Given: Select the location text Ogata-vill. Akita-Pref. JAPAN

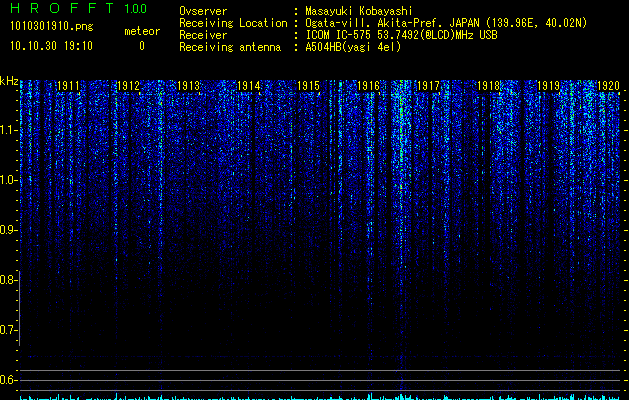Looking at the screenshot, I should pyautogui.click(x=395, y=23).
